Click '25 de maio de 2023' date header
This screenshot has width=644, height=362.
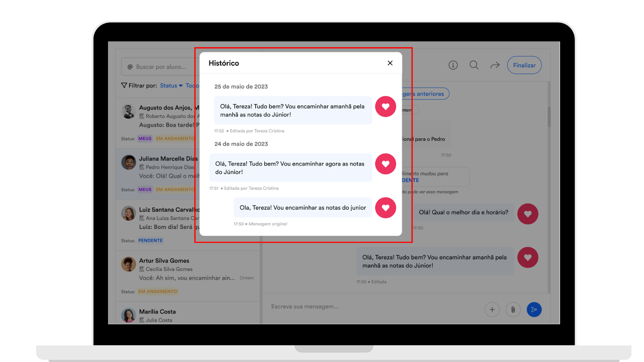coord(241,86)
